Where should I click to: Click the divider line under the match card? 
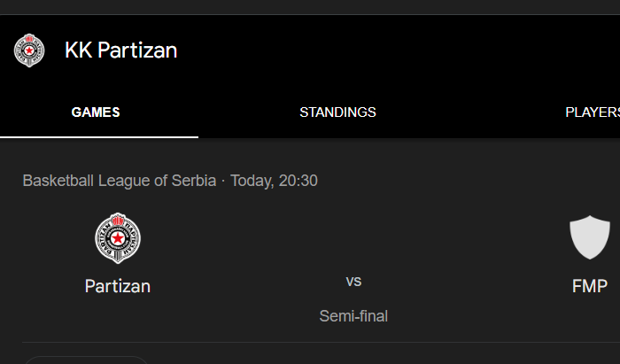321,342
